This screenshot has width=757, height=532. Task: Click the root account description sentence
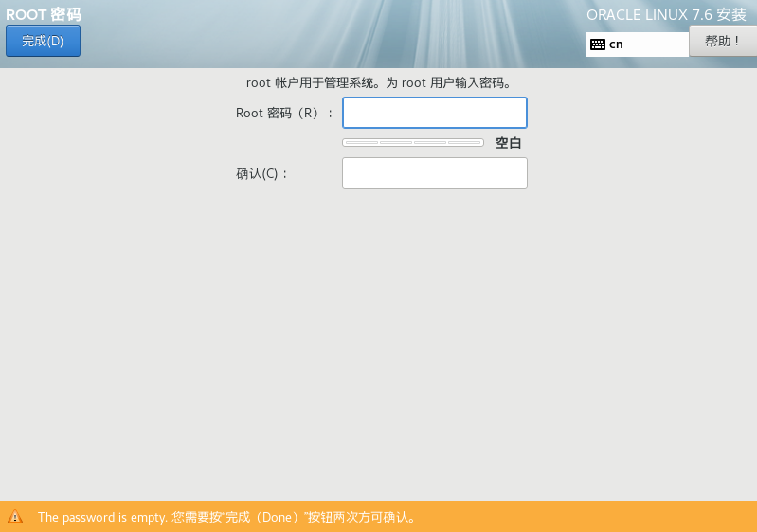click(378, 83)
